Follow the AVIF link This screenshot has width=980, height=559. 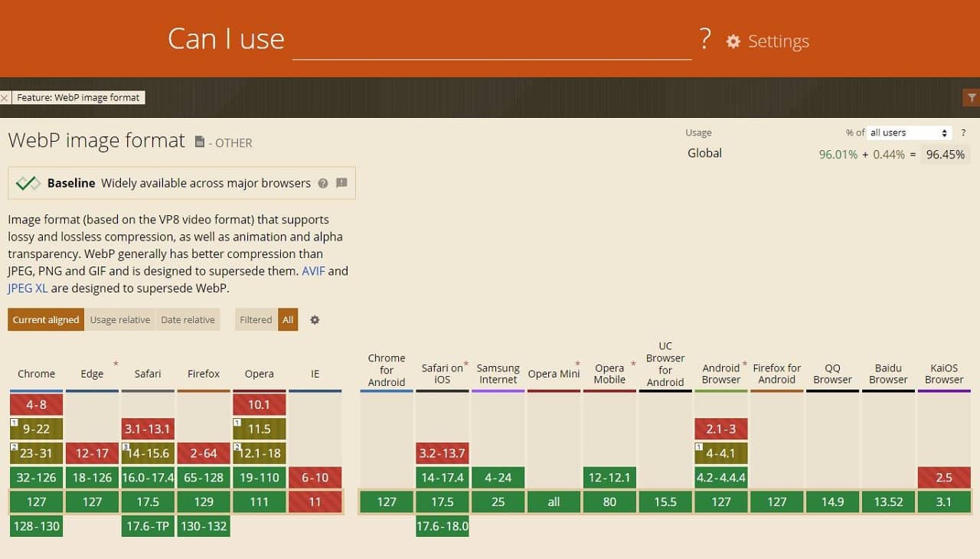pyautogui.click(x=313, y=271)
